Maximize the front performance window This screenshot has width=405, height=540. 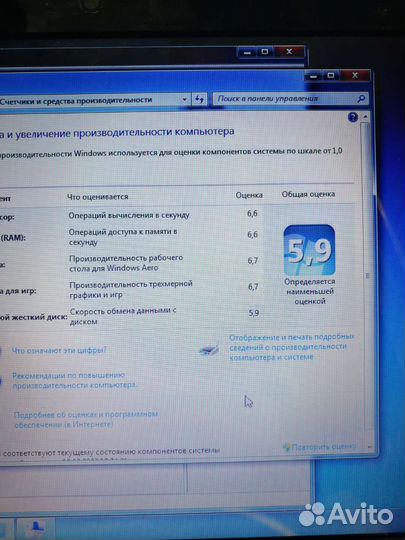[331, 76]
